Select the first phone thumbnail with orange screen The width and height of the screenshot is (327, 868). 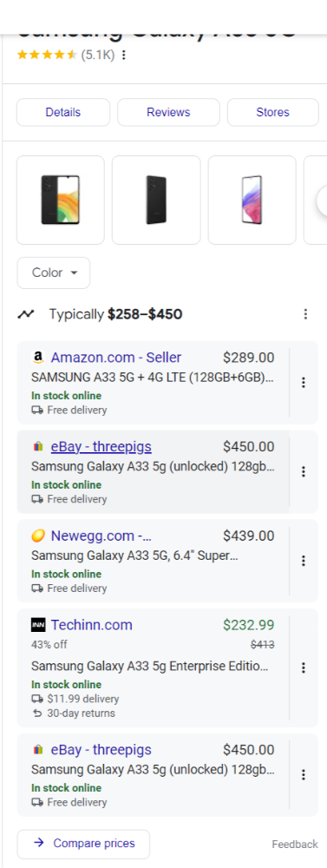61,200
